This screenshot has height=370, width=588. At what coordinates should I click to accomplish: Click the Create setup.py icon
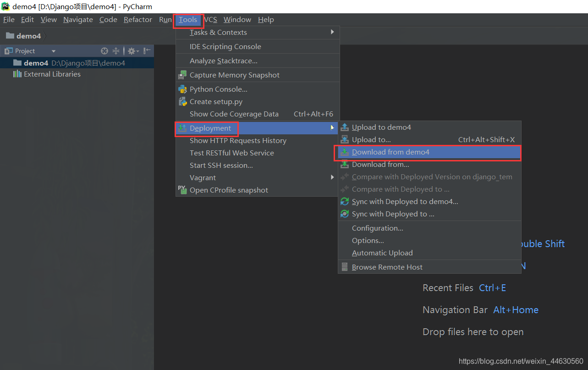pyautogui.click(x=182, y=101)
